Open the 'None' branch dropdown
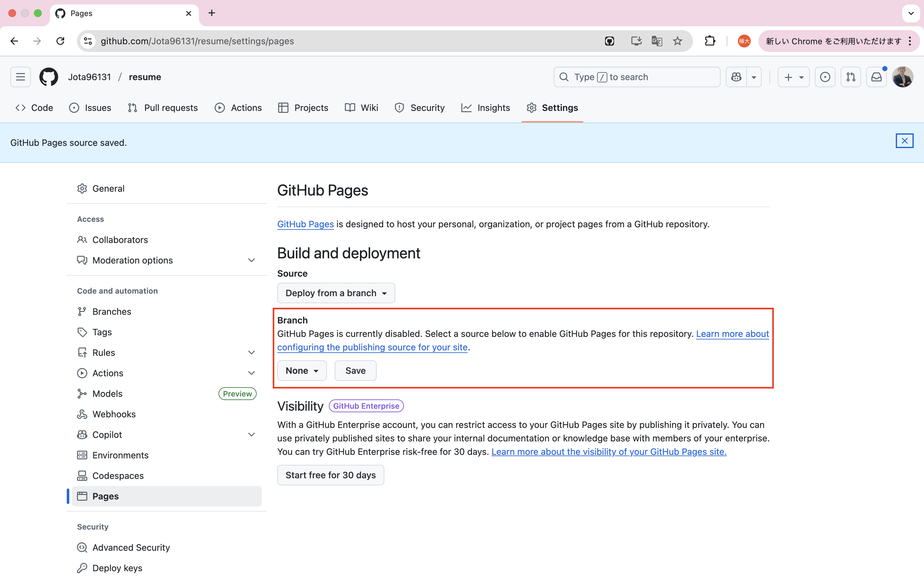Screen dimensions: 924x577 pyautogui.click(x=302, y=371)
